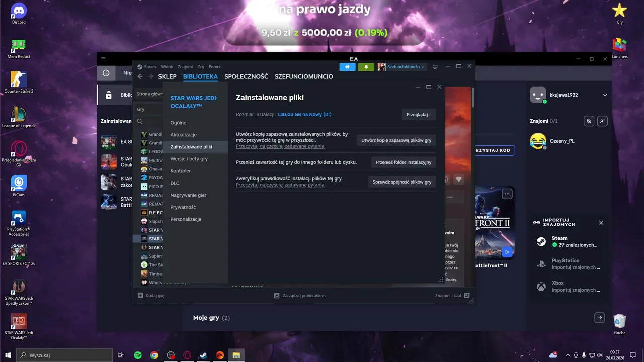
Task: Click the 130,03 GB na Nowy (D:) link
Action: [x=304, y=115]
